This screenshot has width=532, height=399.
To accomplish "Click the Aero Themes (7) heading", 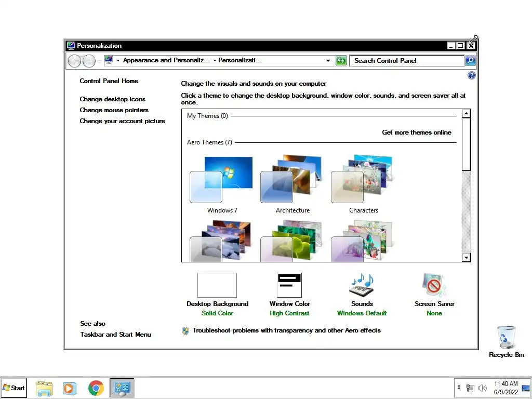I will coord(209,142).
